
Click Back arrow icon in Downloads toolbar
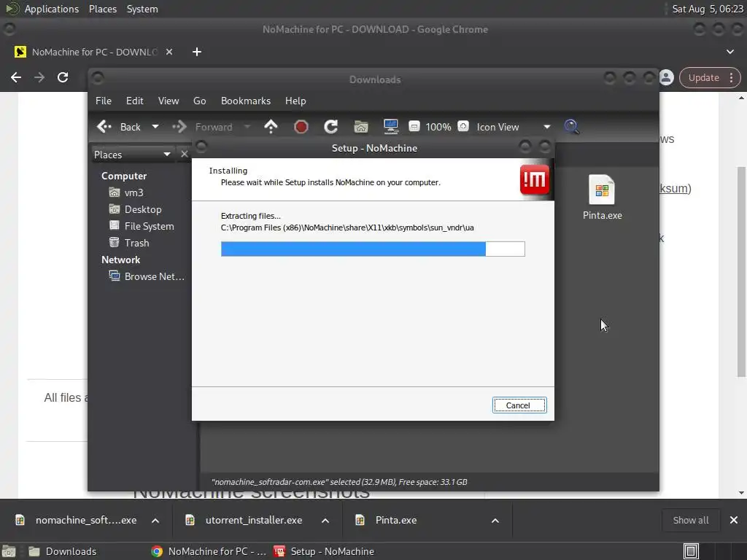(x=104, y=127)
